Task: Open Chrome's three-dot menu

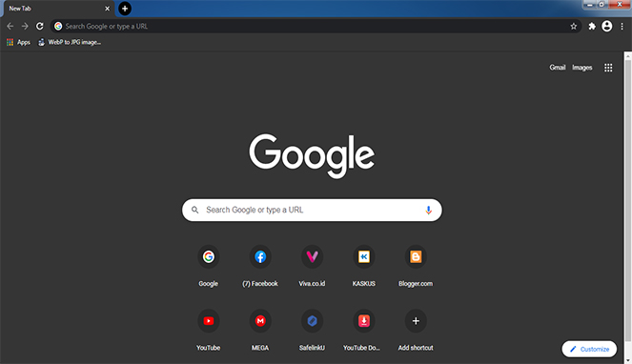Action: (x=622, y=26)
